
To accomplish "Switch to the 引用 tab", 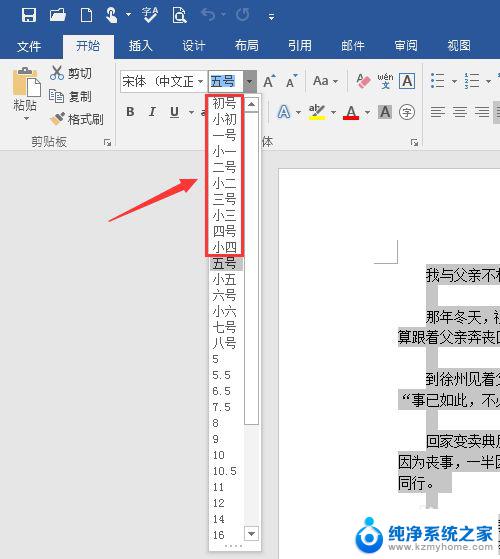I will click(300, 46).
